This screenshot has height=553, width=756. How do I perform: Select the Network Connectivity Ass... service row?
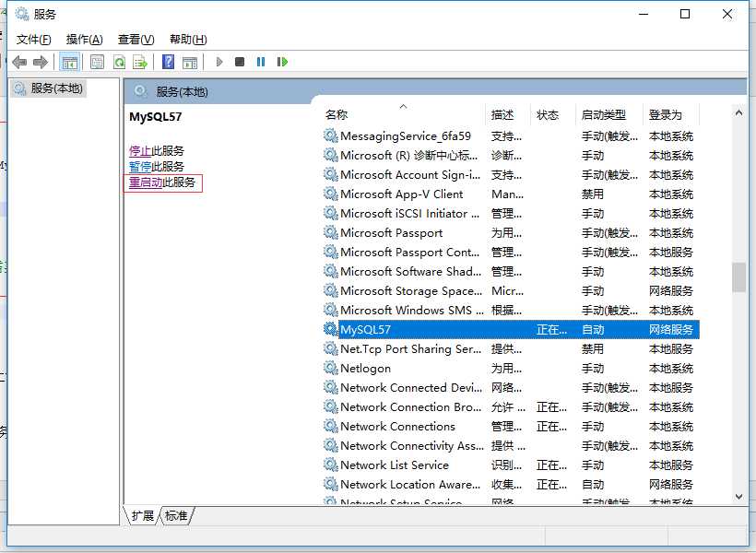[510, 445]
